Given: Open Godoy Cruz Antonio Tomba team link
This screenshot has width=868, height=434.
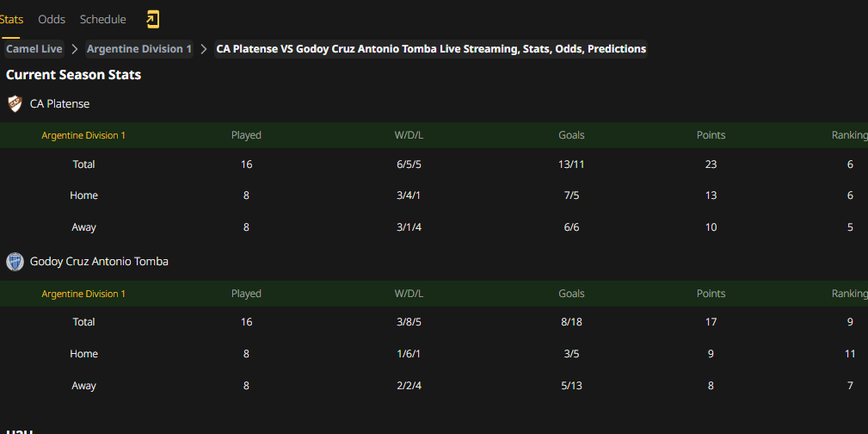Looking at the screenshot, I should 99,262.
